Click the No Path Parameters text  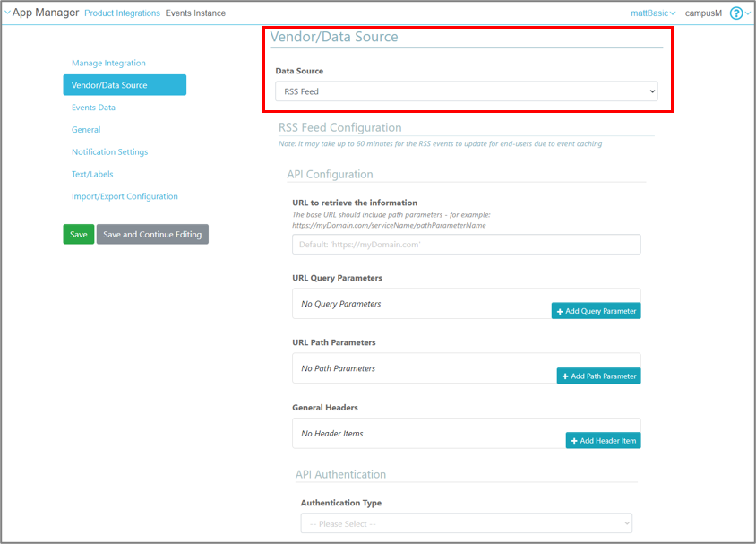(338, 368)
